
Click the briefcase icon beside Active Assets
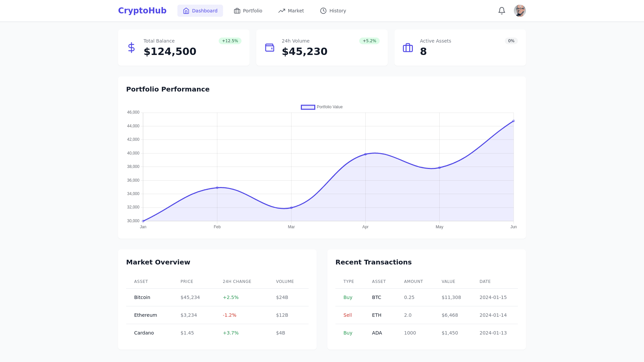[408, 48]
